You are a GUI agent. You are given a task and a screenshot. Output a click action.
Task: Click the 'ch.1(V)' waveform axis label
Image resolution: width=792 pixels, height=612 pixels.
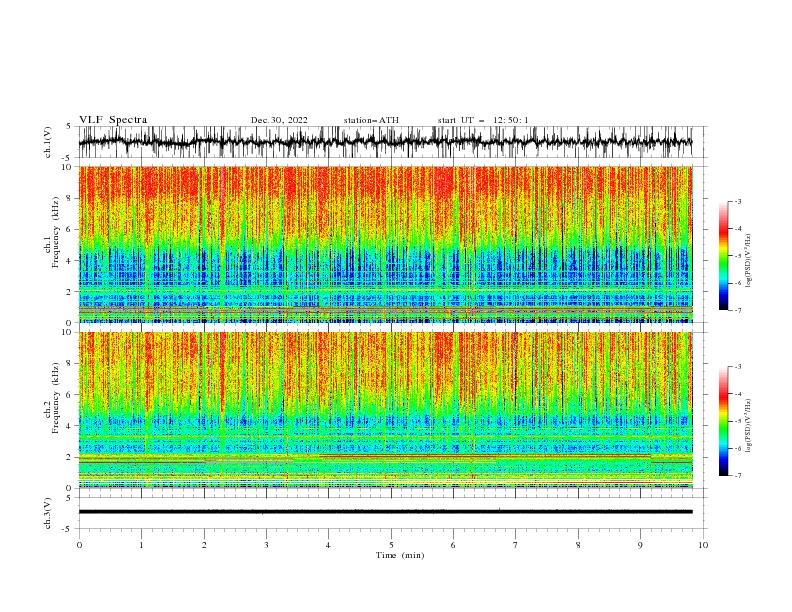48,142
